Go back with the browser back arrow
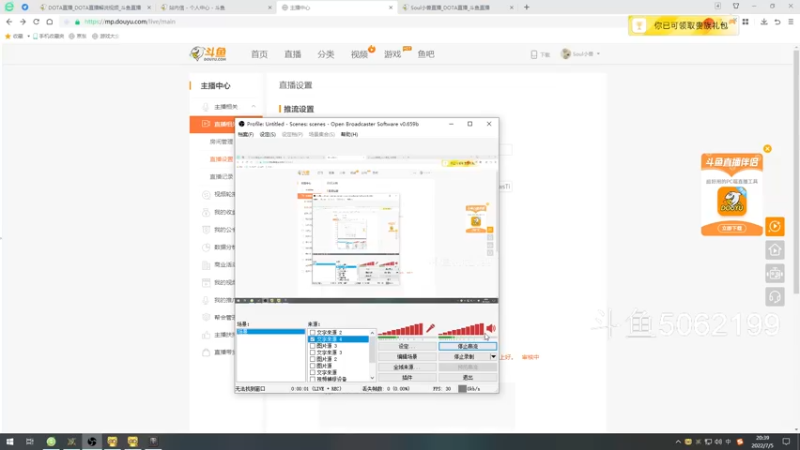 tap(9, 21)
